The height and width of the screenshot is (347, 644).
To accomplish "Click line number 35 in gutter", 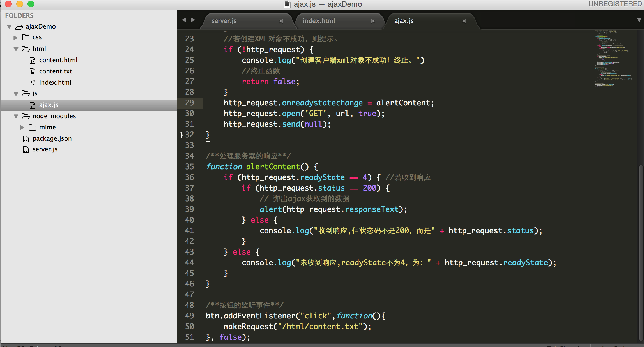I will coord(190,167).
